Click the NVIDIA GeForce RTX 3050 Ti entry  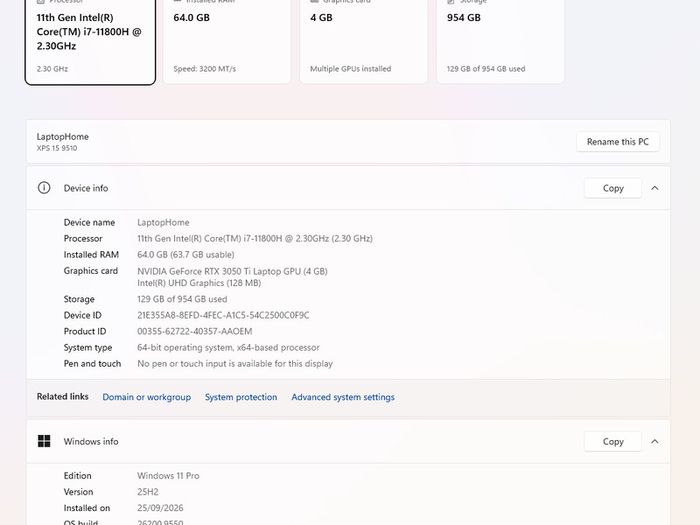[232, 271]
